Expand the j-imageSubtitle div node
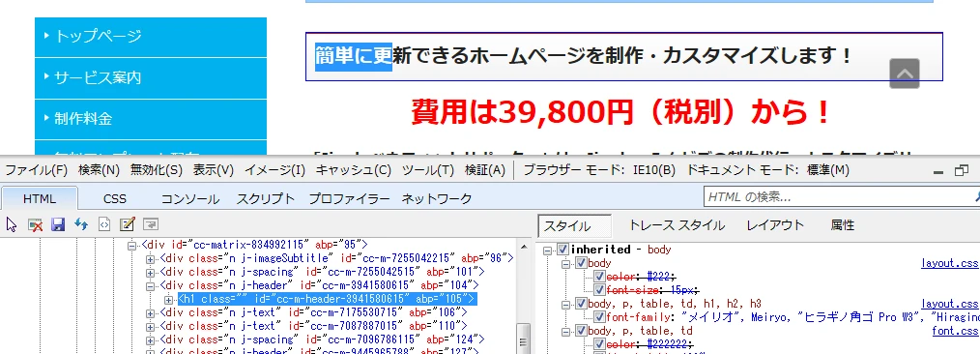The image size is (980, 354). (x=150, y=259)
